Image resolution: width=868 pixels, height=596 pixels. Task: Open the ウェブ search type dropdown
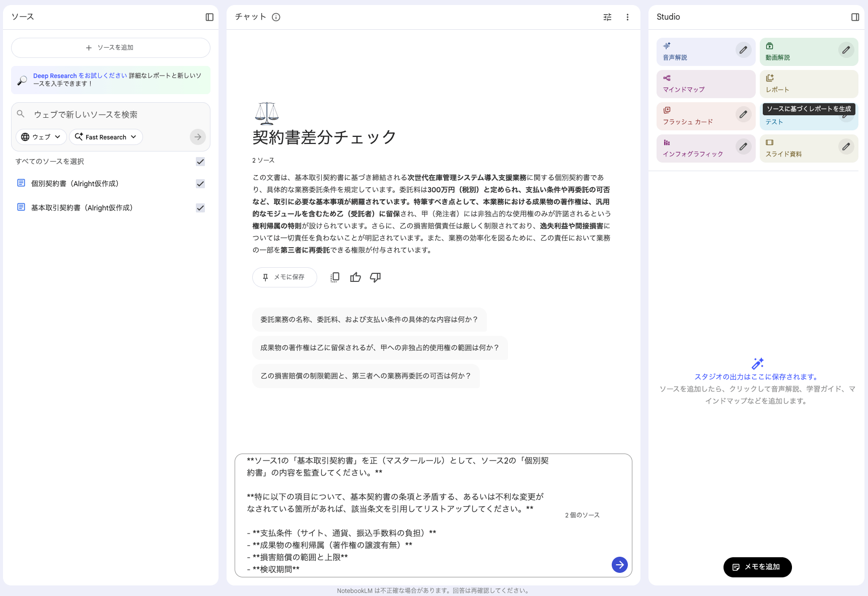(x=41, y=136)
